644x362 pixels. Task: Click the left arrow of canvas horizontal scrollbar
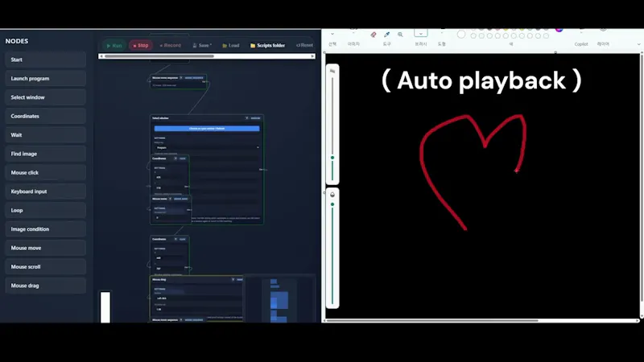(x=101, y=56)
